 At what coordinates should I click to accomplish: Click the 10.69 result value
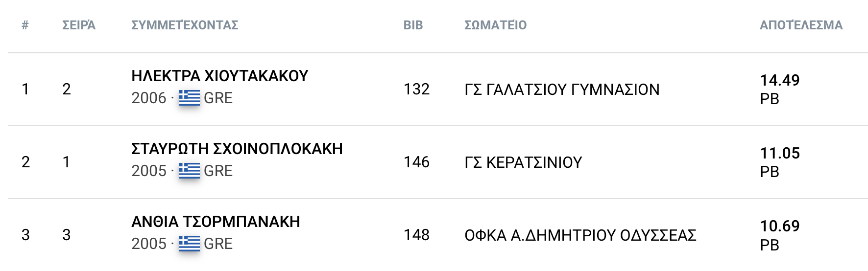click(779, 226)
